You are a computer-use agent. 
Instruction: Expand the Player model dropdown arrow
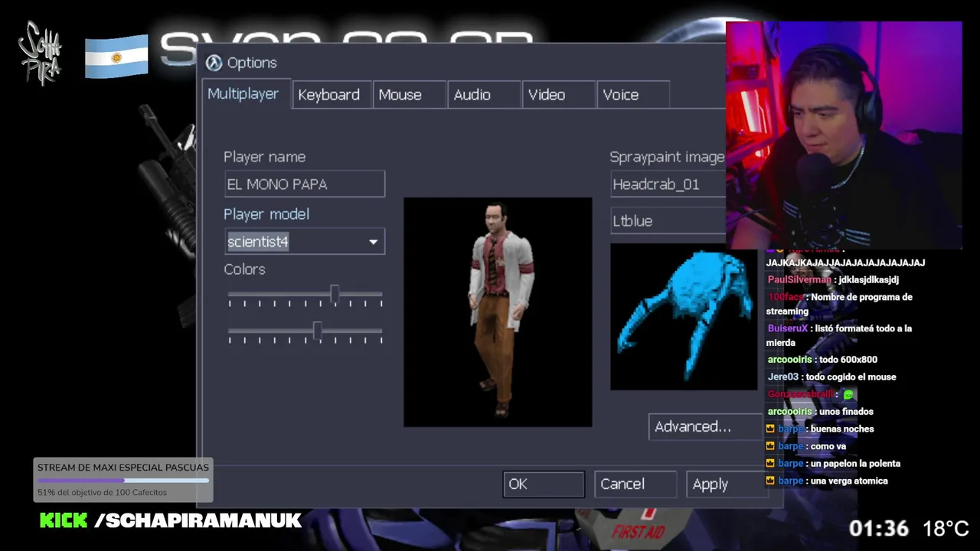click(373, 242)
